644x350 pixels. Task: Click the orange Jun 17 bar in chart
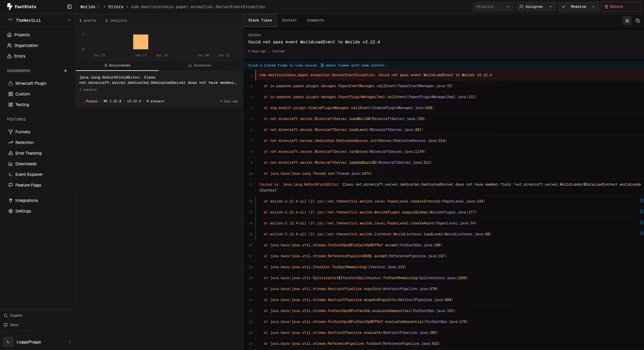[141, 42]
